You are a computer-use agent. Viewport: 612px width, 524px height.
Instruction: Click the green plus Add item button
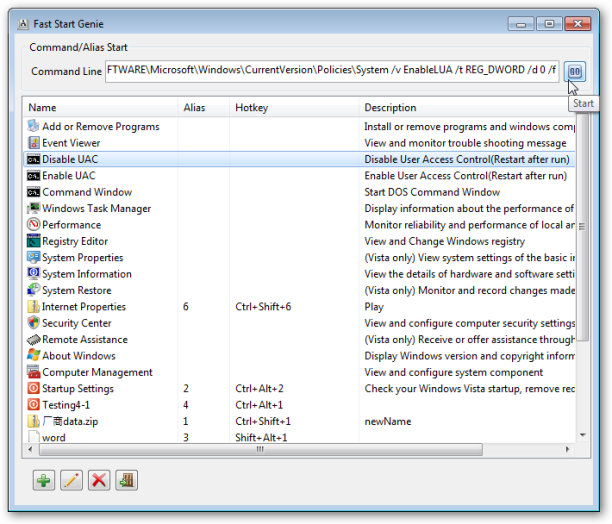[x=44, y=480]
